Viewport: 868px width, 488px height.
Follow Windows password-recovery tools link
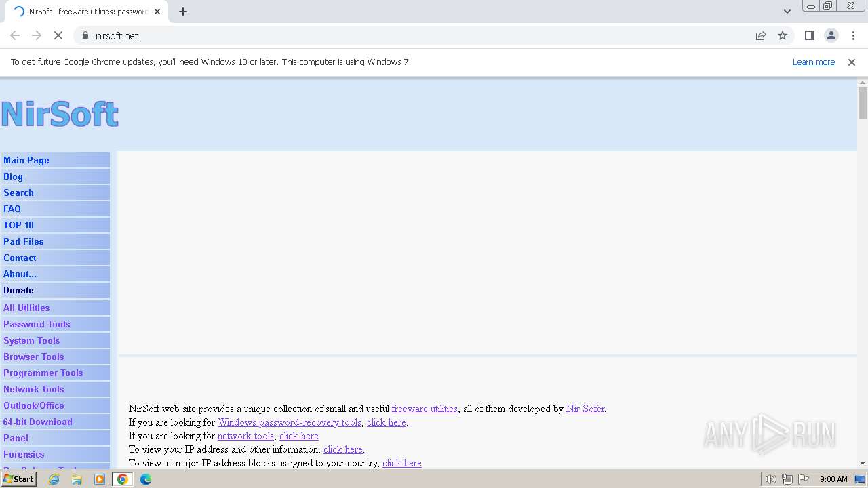[x=290, y=422]
